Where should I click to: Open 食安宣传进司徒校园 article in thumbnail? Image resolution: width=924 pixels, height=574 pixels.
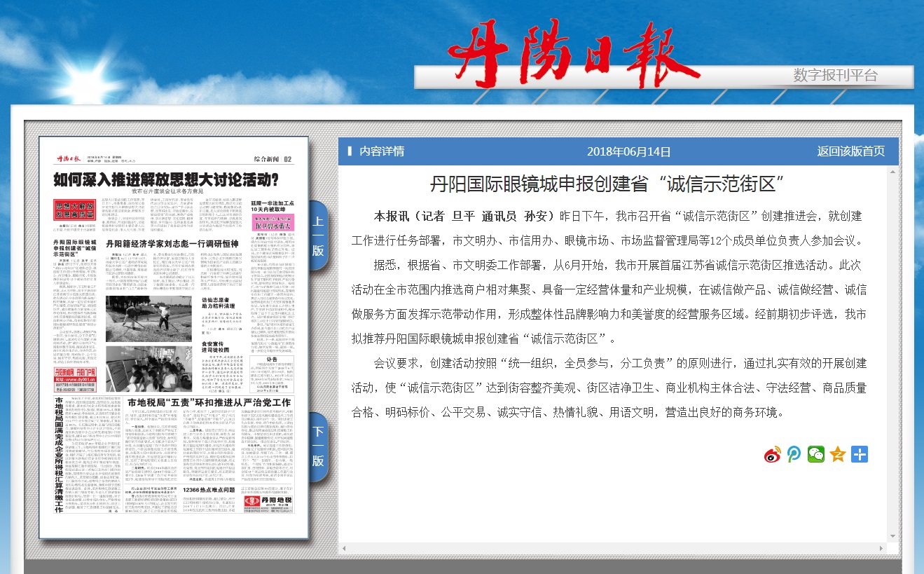[x=216, y=346]
